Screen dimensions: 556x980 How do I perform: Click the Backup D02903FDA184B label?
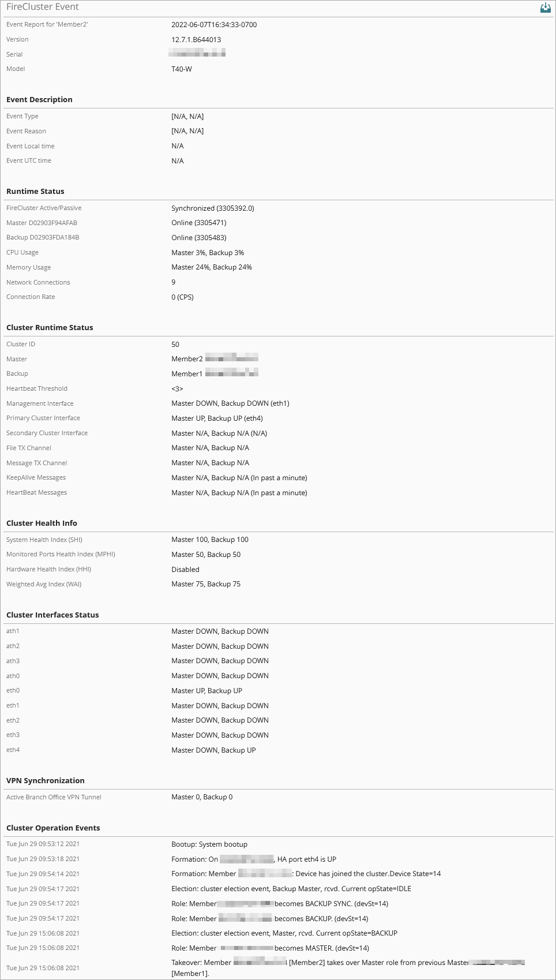coord(43,237)
